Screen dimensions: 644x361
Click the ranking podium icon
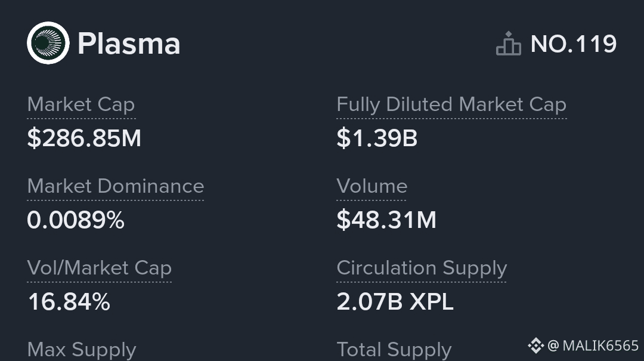[x=509, y=44]
